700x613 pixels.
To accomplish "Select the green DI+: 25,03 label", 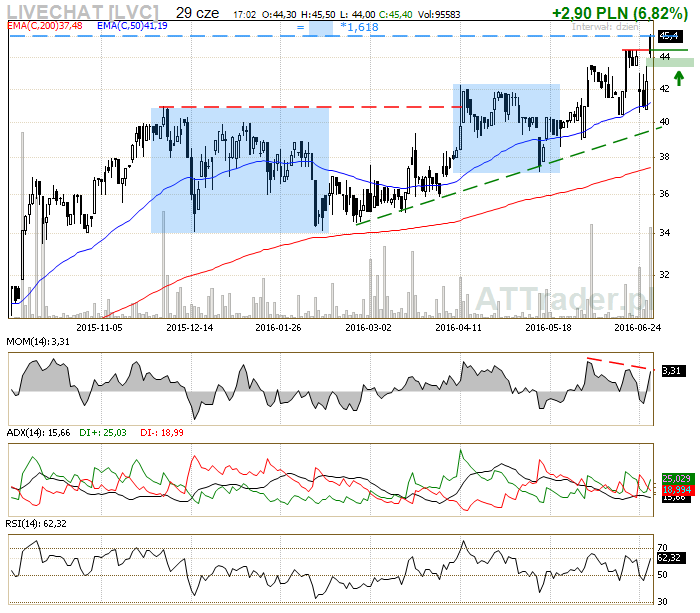I will [x=103, y=433].
